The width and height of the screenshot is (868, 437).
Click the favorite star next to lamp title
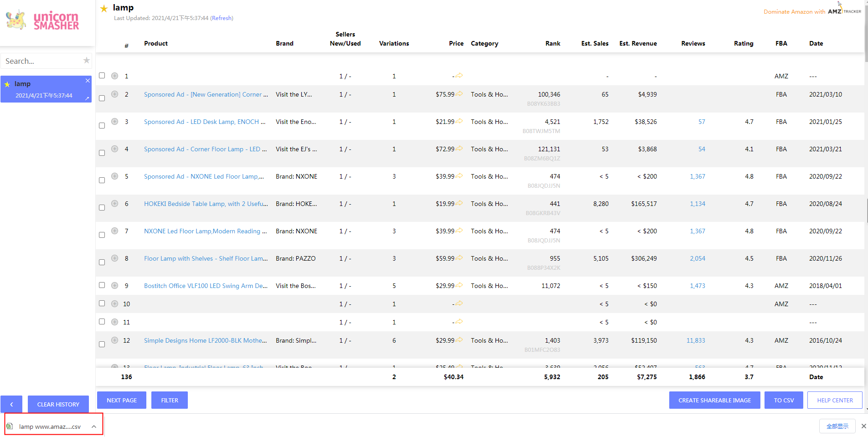pos(104,8)
